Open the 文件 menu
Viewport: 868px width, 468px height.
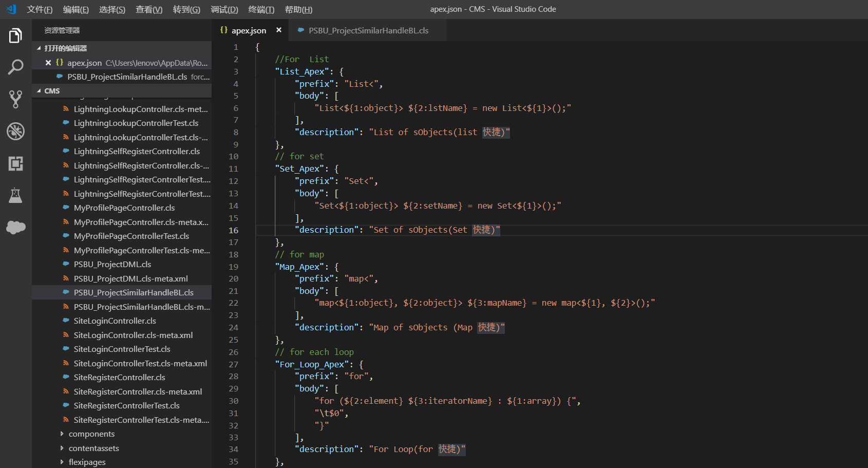click(40, 9)
